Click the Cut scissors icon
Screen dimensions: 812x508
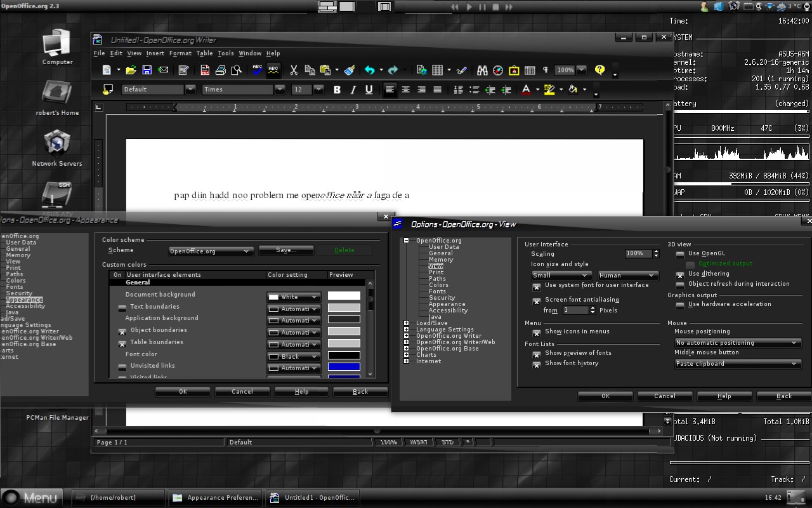pos(294,70)
